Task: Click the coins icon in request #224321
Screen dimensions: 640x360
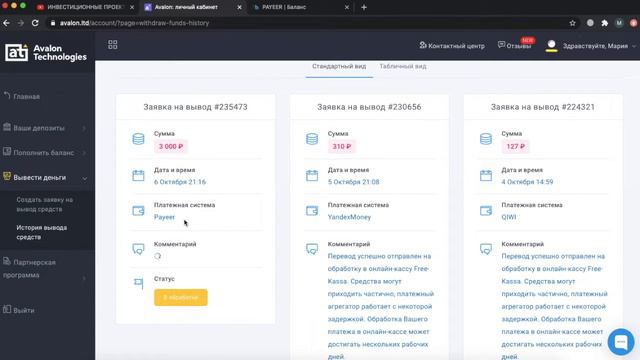Action: click(x=486, y=139)
